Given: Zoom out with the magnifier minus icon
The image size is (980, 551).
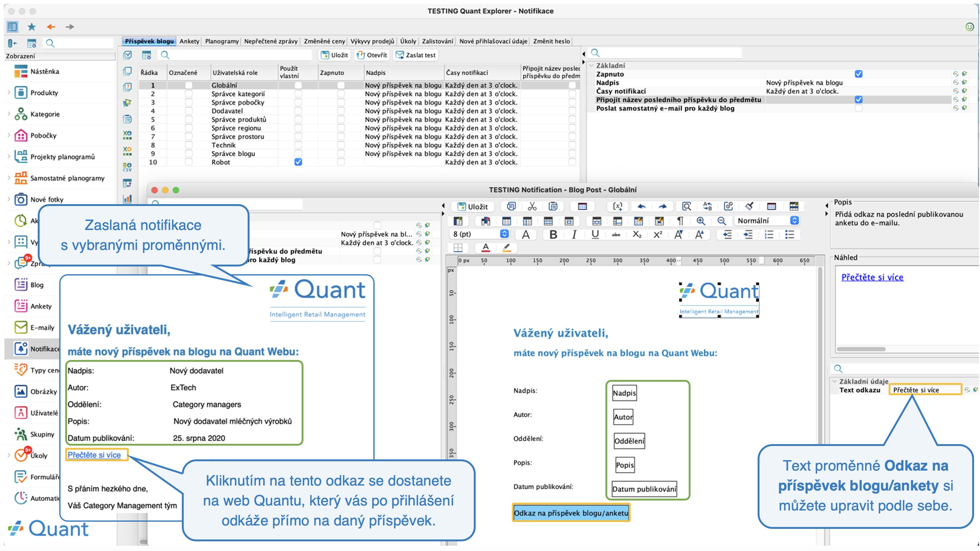Looking at the screenshot, I should pyautogui.click(x=721, y=221).
